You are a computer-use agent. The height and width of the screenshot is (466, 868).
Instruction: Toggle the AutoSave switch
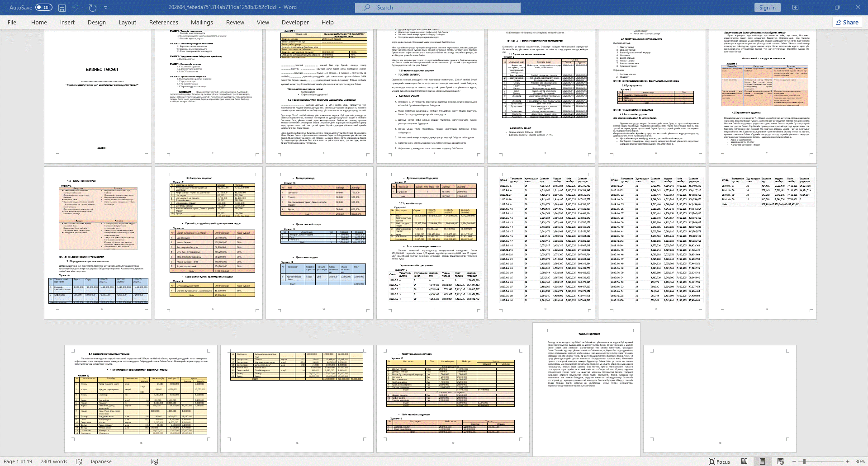click(44, 7)
